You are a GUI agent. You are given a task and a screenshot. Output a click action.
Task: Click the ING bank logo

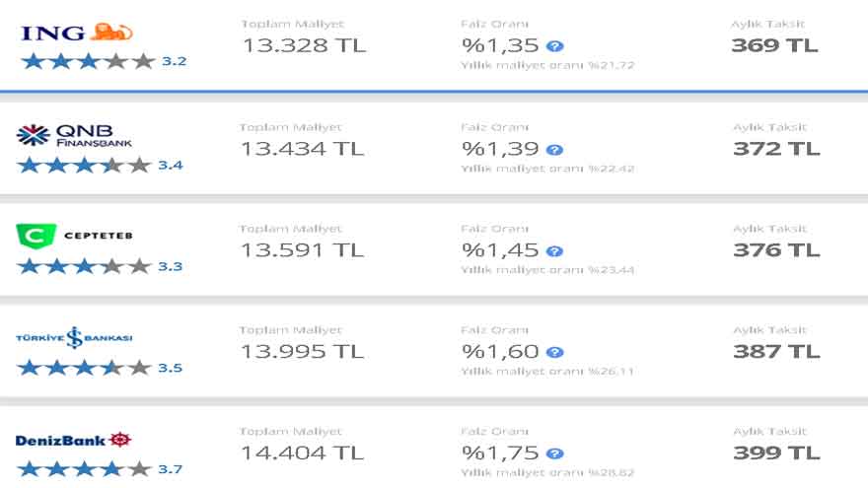click(76, 33)
